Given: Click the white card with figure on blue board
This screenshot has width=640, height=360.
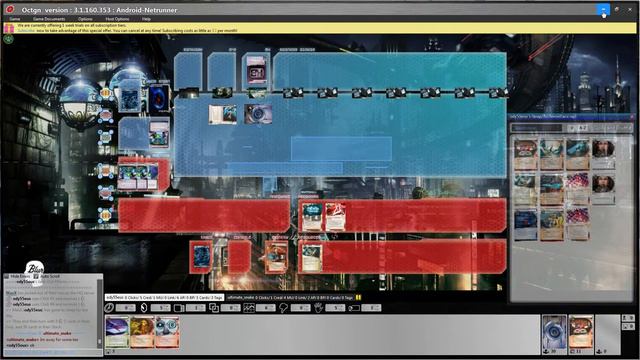Looking at the screenshot, I should click(x=222, y=114).
